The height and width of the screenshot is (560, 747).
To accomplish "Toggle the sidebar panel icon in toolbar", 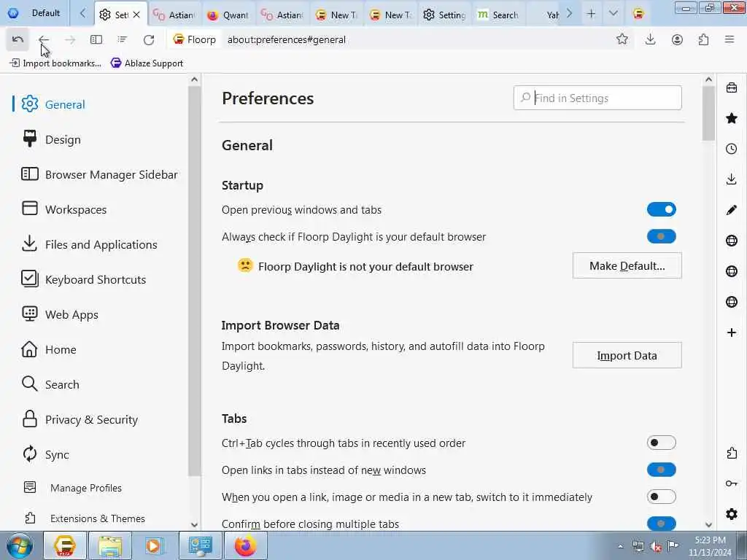I will pos(96,39).
